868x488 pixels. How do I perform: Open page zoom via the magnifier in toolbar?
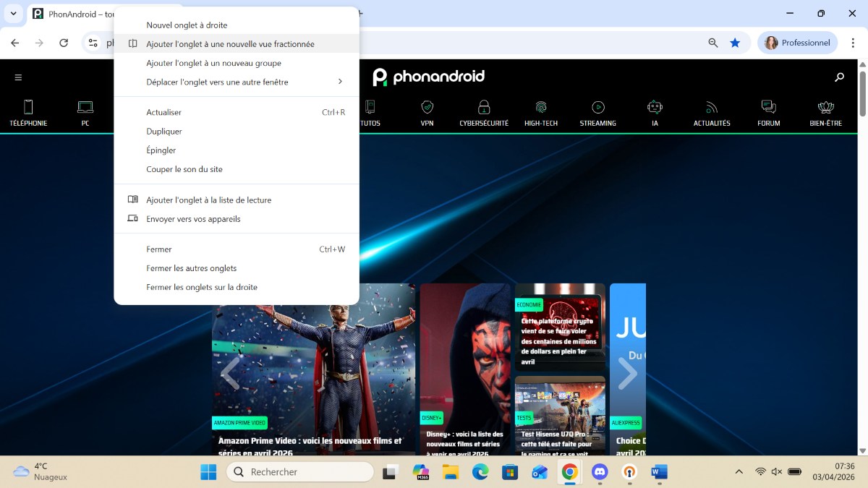[x=712, y=43]
